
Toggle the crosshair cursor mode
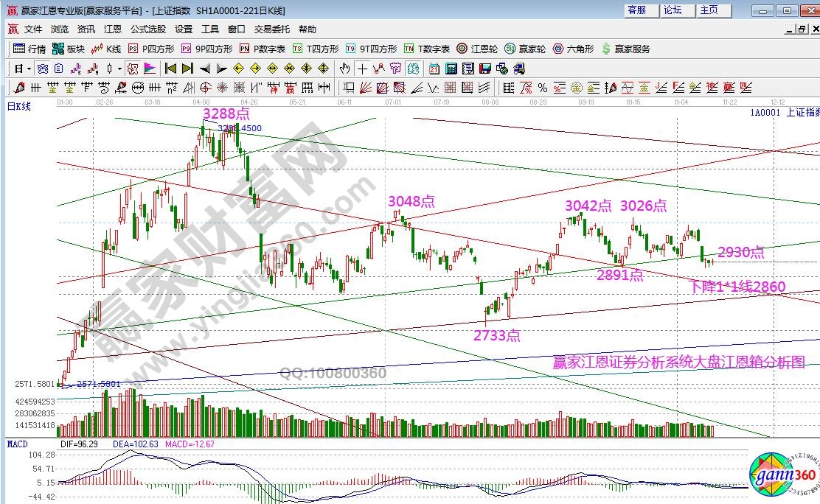pyautogui.click(x=362, y=69)
